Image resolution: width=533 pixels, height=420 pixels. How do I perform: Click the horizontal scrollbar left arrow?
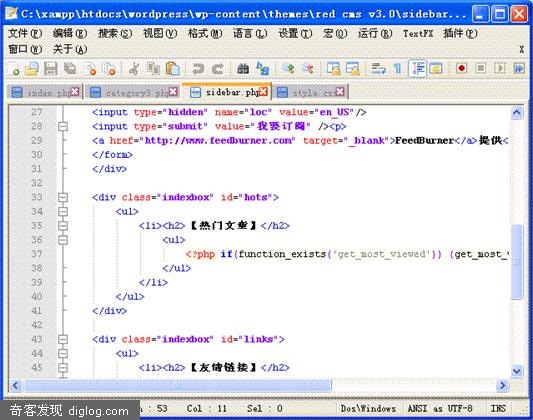(x=16, y=385)
